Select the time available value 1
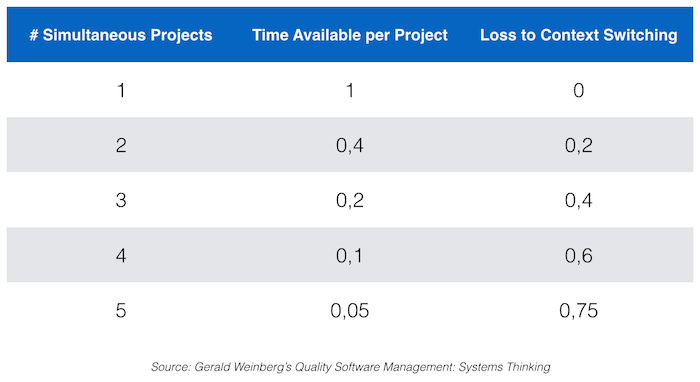This screenshot has height=382, width=700. coord(350,91)
